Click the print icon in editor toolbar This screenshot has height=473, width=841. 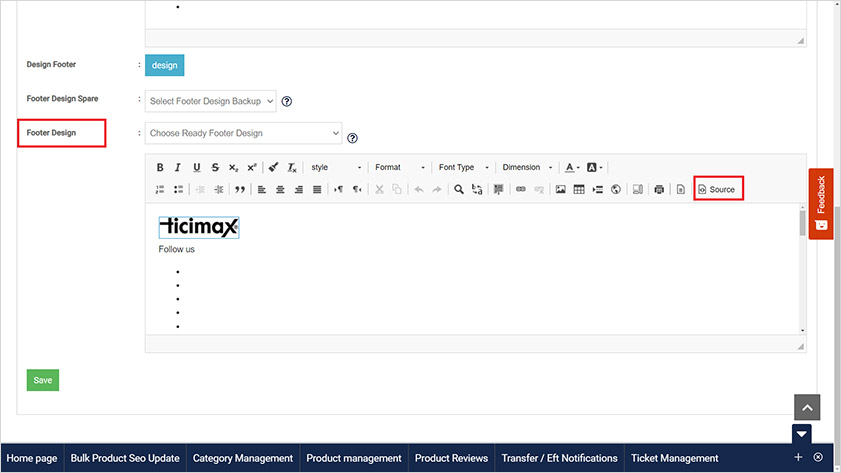point(659,189)
